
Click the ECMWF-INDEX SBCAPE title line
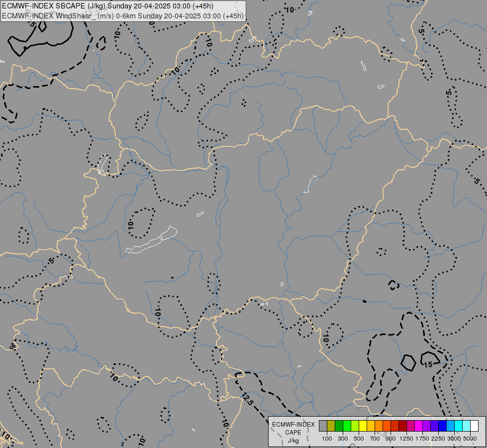click(107, 6)
